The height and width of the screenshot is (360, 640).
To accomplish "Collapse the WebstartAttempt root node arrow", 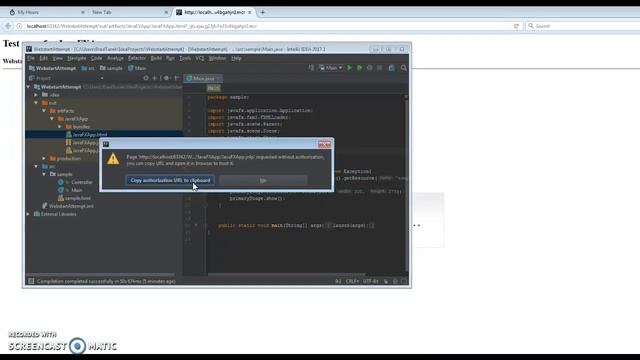I will click(28, 87).
